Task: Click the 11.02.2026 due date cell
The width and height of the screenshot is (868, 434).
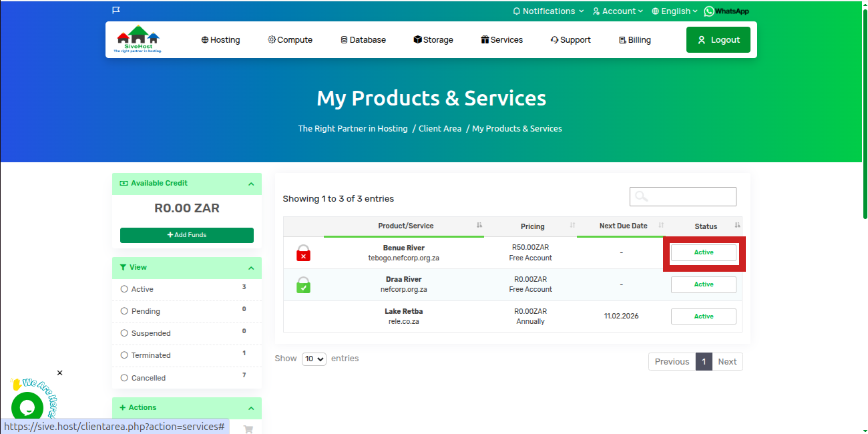Action: [621, 316]
